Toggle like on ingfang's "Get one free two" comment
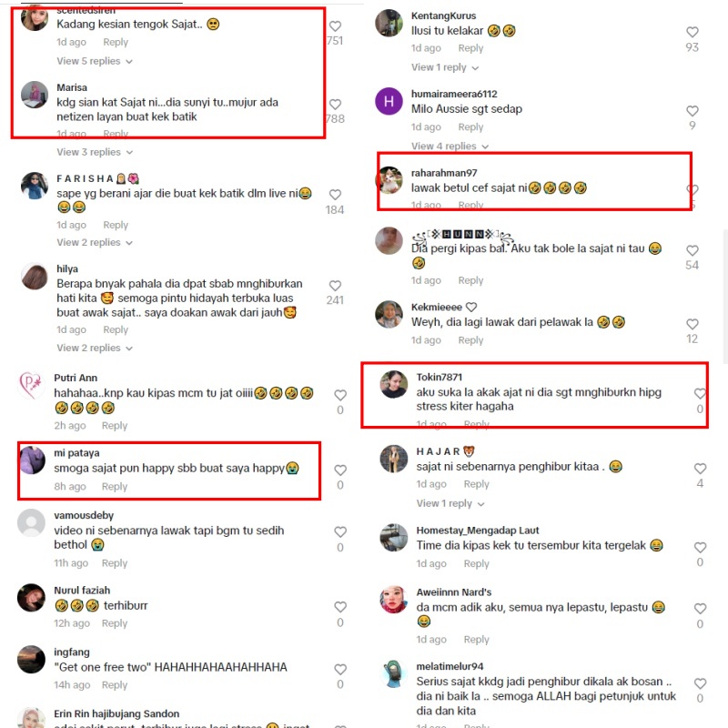728x728 pixels. [x=340, y=669]
